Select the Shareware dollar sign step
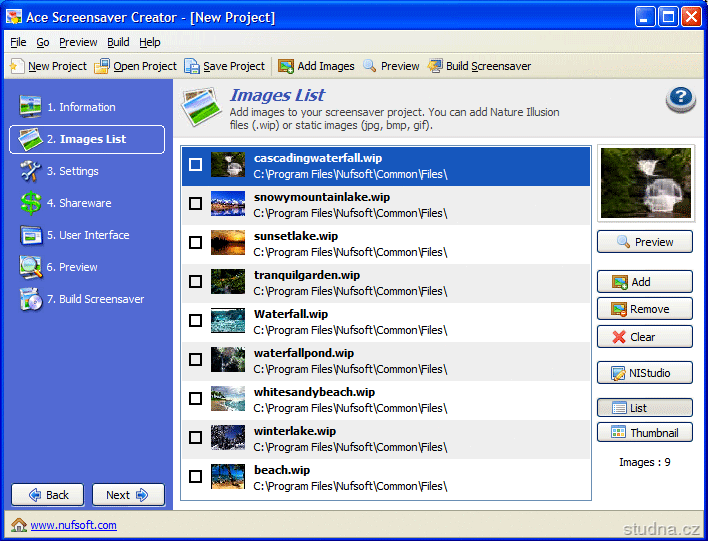Image resolution: width=708 pixels, height=541 pixels. (x=31, y=203)
